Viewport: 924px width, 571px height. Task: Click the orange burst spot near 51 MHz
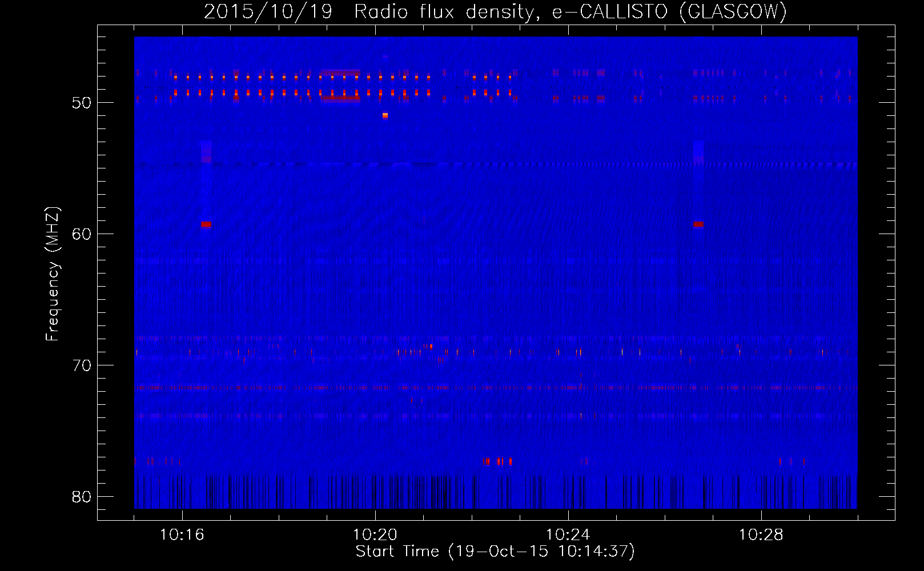385,115
